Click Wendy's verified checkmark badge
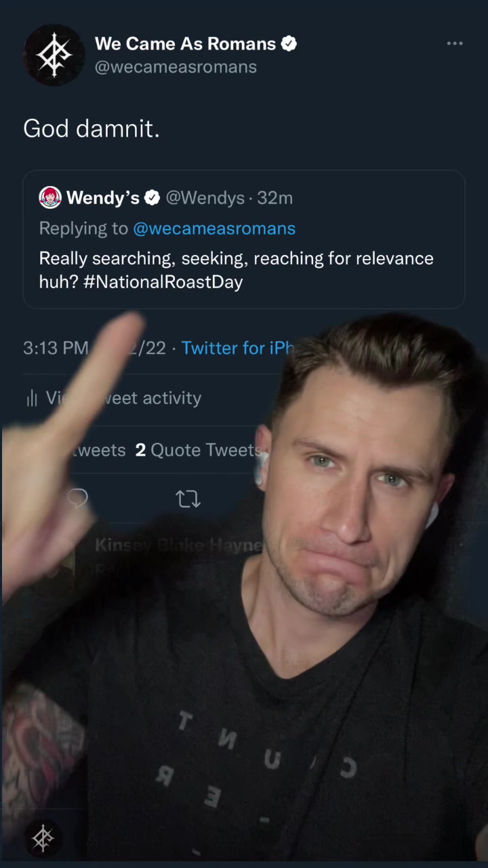488x868 pixels. point(152,198)
